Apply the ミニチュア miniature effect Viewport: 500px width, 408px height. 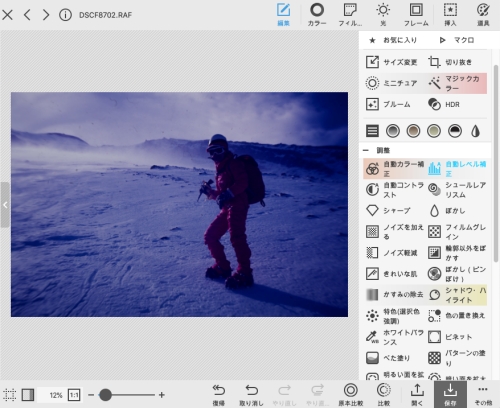392,83
